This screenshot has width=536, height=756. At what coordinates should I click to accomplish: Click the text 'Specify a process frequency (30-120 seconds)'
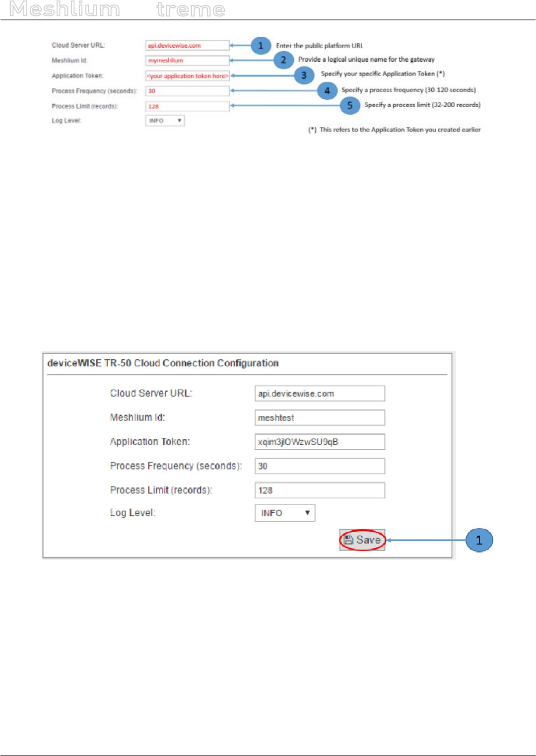(x=408, y=90)
